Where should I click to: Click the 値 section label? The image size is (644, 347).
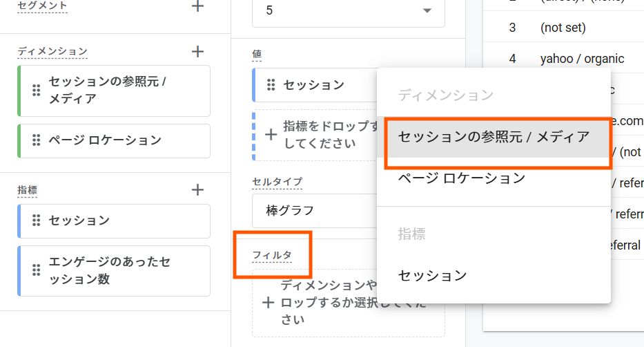point(257,54)
